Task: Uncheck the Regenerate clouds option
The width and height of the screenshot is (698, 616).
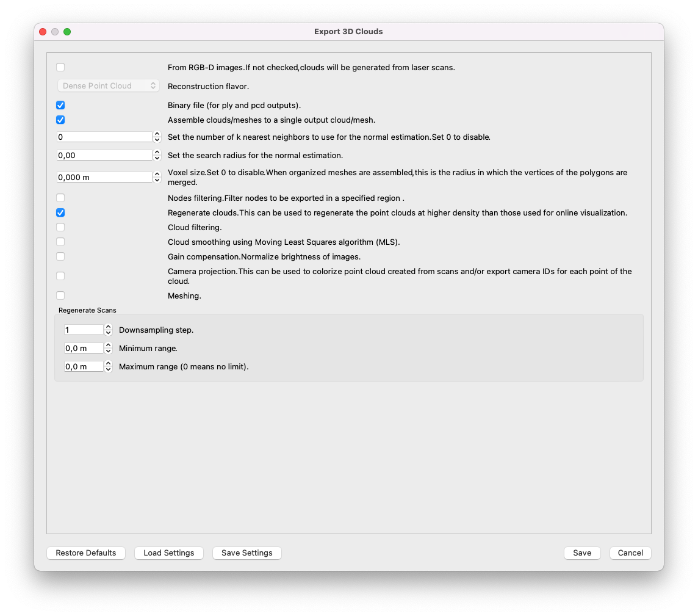Action: tap(60, 213)
